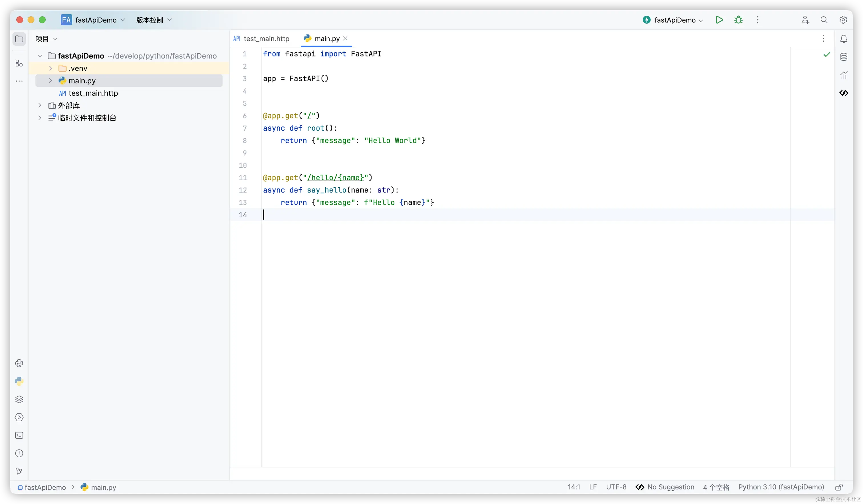This screenshot has width=863, height=504.
Task: Select test_main.http in project tree
Action: point(93,93)
